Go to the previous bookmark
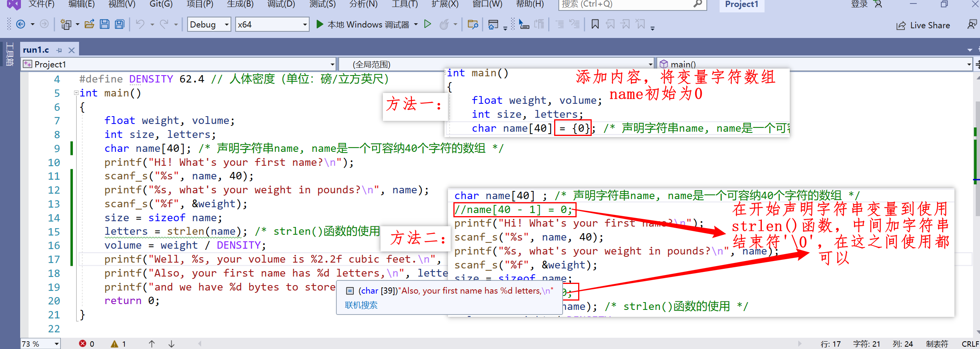 [x=610, y=24]
